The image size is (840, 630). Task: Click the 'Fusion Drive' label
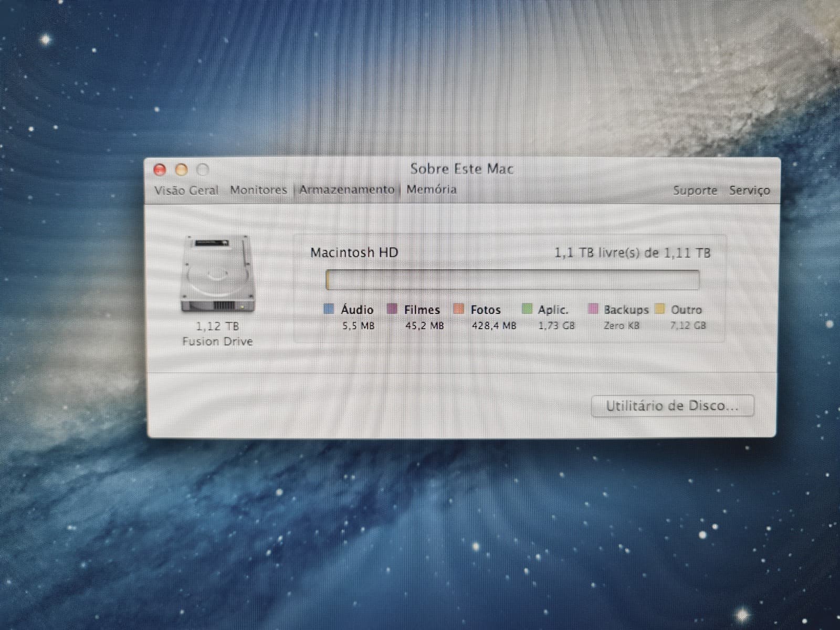coord(217,341)
